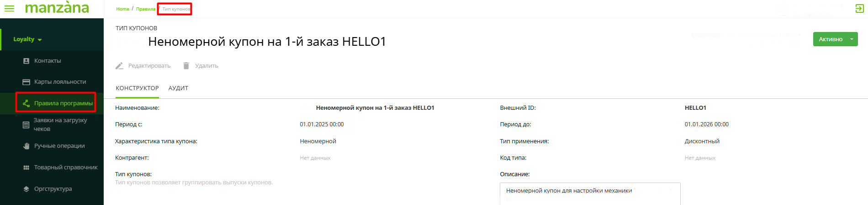
Task: Click the pencil icon for Редактировать
Action: pos(119,66)
